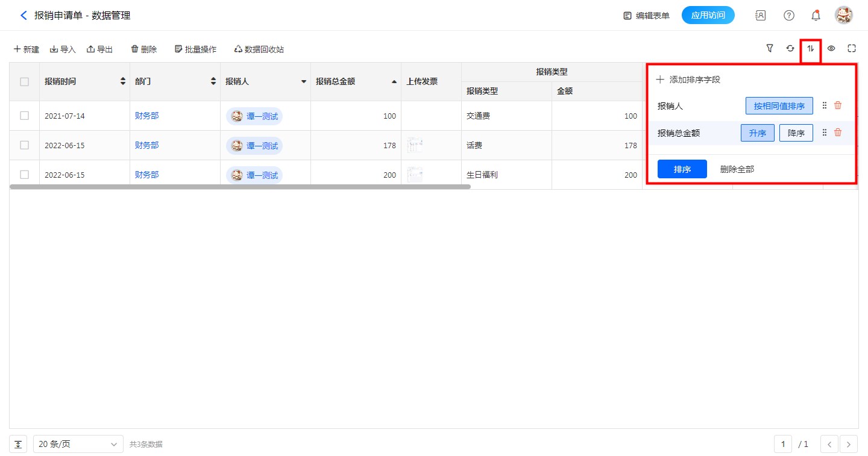Check the select-all header checkbox

pos(25,82)
